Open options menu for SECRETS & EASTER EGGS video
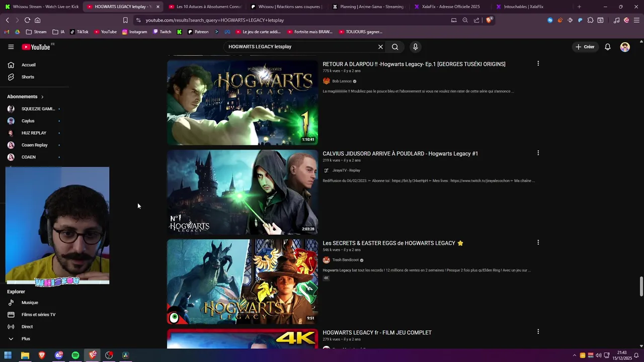Screen dimensions: 644x362 coord(538,242)
